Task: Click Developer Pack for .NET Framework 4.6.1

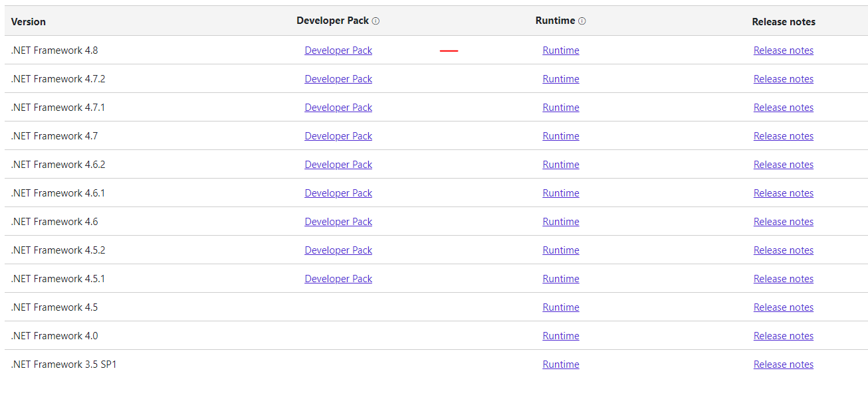Action: tap(338, 193)
